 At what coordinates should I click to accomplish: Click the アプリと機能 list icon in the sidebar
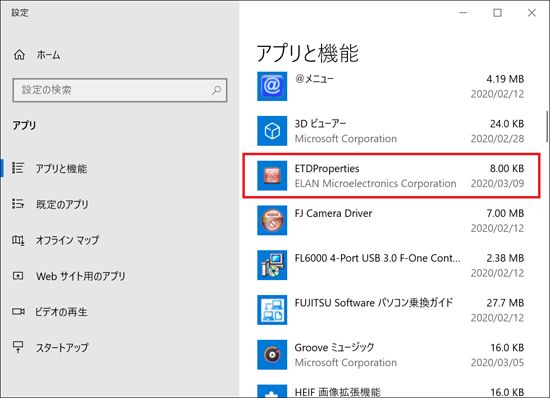point(18,168)
